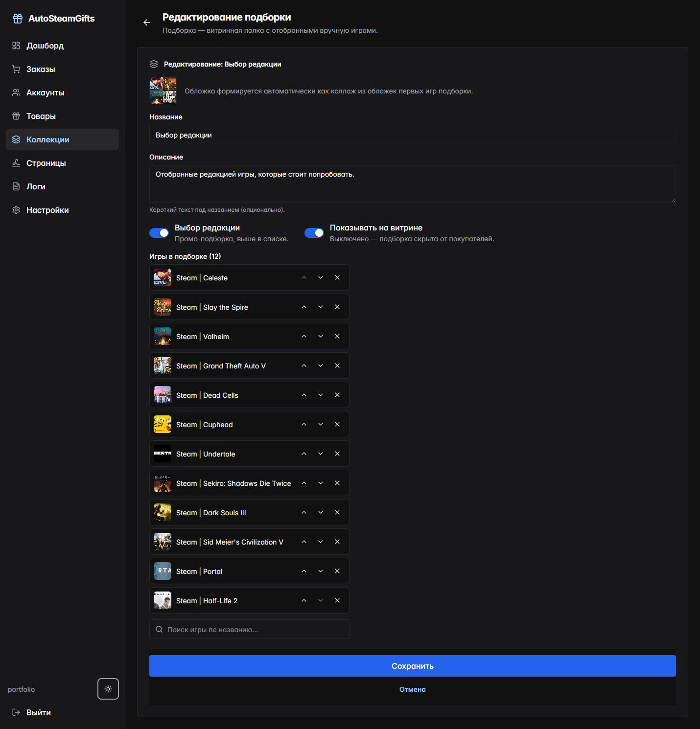
Task: Remove Grand Theft Auto V from the collection
Action: pyautogui.click(x=337, y=365)
